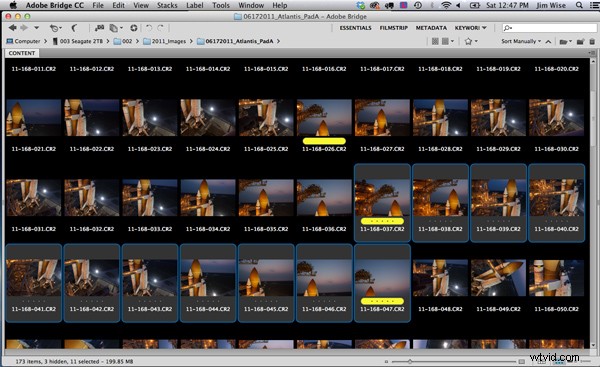The height and width of the screenshot is (367, 600).
Task: Select thumbnail 11-168-037.CR2
Action: tap(382, 197)
